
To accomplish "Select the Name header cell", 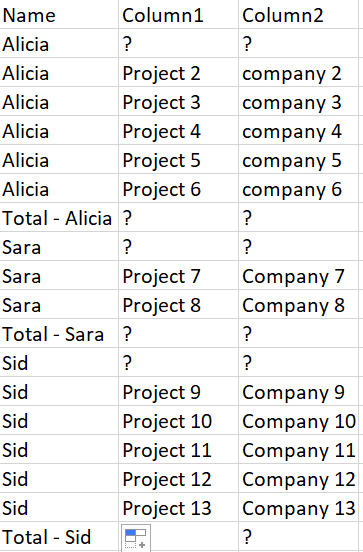I will [x=59, y=14].
